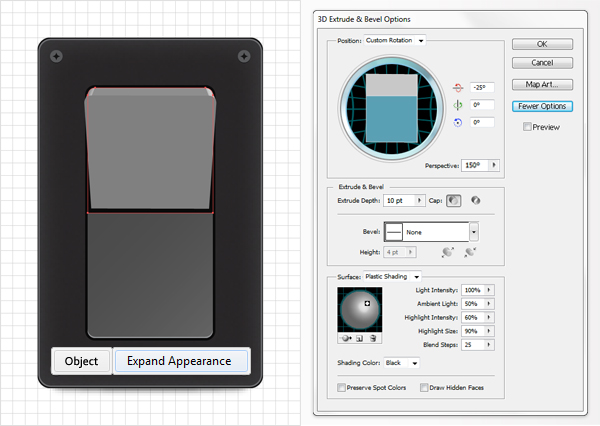Click the 3D rotation trackball cube
600x426 pixels.
coord(391,108)
